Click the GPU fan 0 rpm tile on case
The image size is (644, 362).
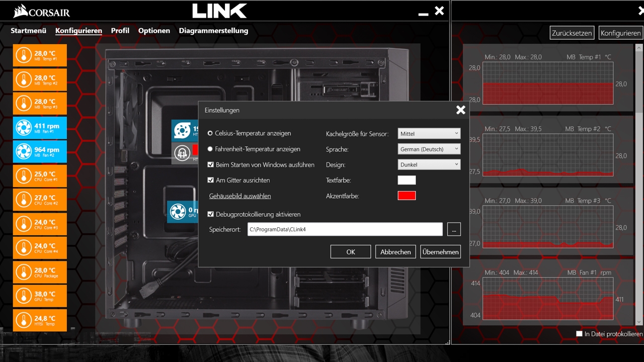point(183,212)
